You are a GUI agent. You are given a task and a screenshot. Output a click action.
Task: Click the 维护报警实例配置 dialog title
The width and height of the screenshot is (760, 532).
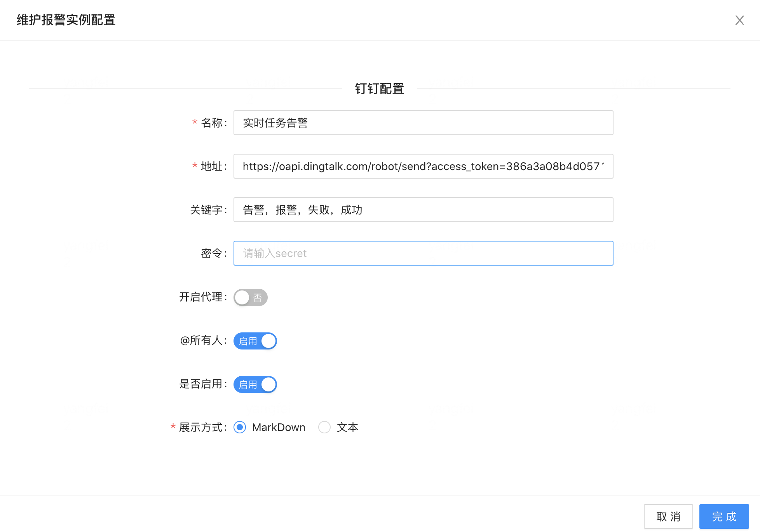click(66, 20)
